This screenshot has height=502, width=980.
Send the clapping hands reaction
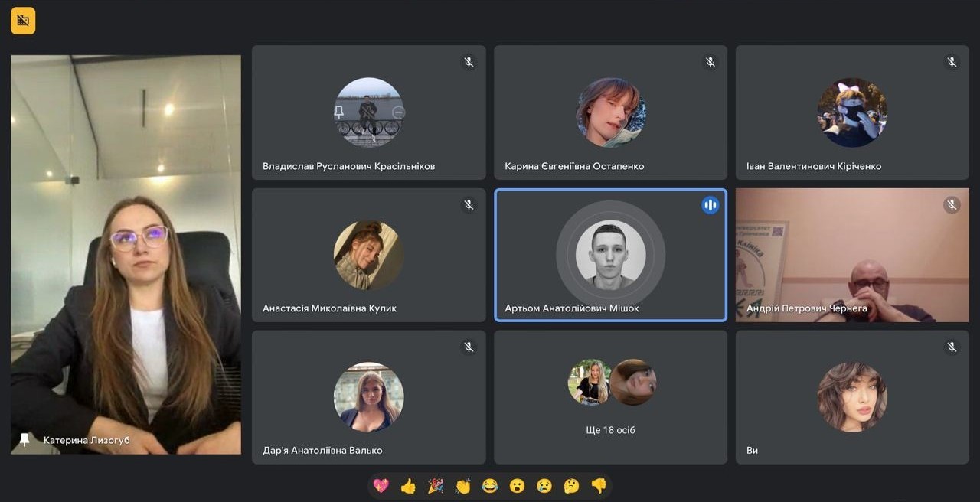point(462,485)
